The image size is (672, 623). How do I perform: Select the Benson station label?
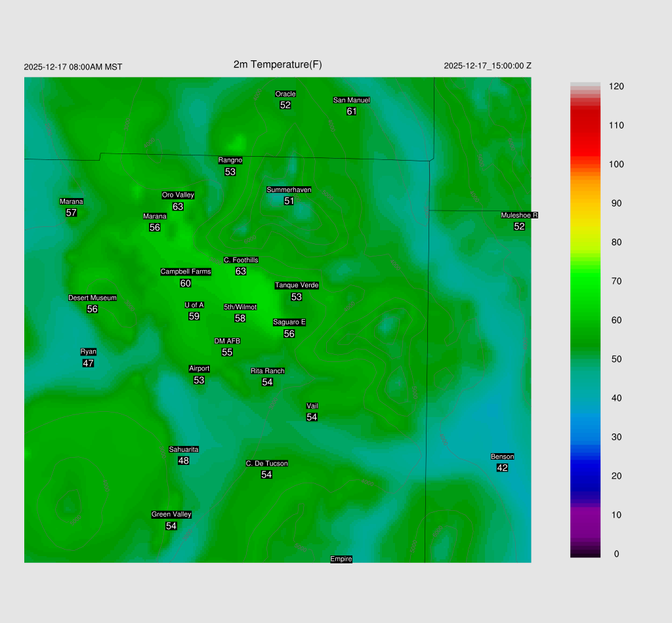pyautogui.click(x=503, y=456)
